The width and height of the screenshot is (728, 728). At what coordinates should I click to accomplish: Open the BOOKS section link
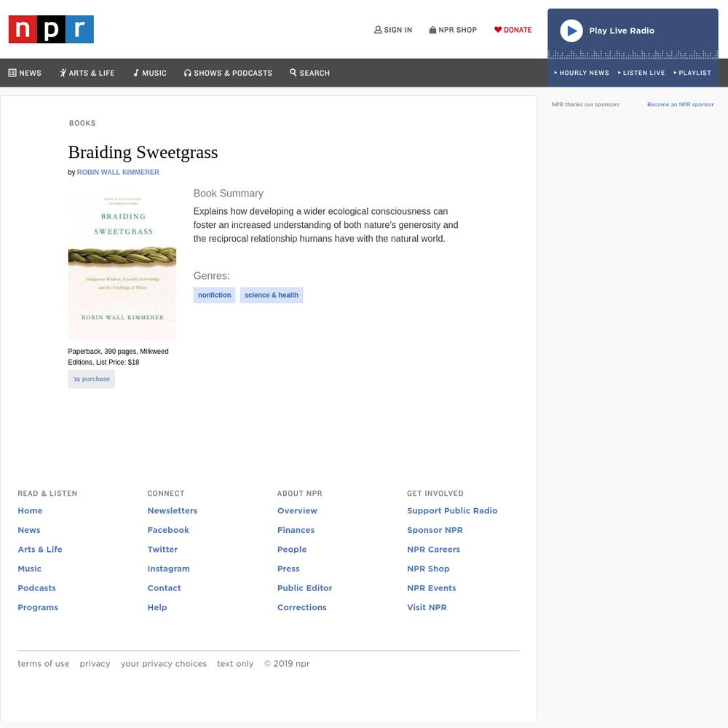pyautogui.click(x=82, y=123)
